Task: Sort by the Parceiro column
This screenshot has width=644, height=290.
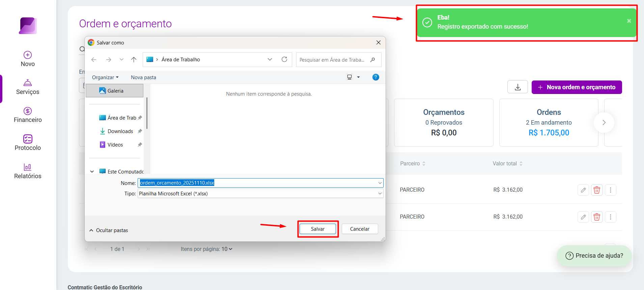Action: 413,163
